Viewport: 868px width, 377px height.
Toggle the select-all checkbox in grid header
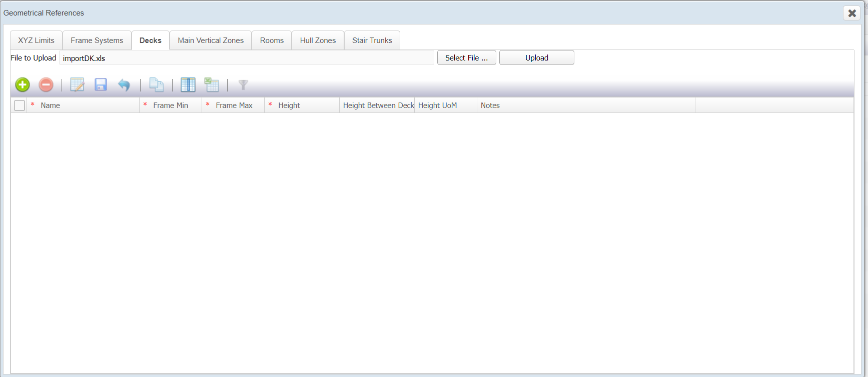tap(20, 105)
